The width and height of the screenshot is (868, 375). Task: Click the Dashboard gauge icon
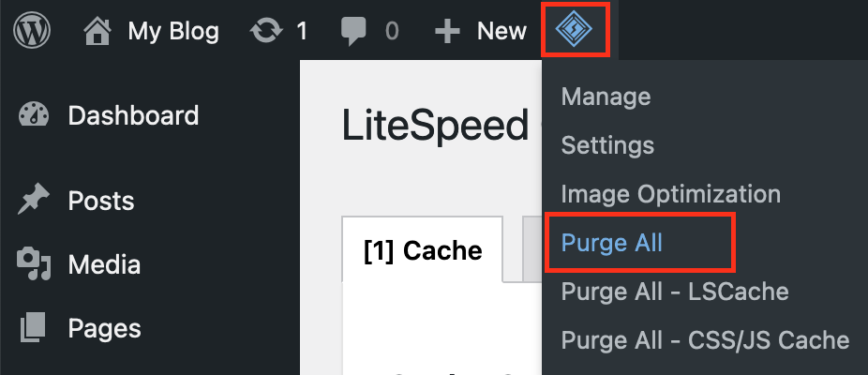[x=33, y=115]
